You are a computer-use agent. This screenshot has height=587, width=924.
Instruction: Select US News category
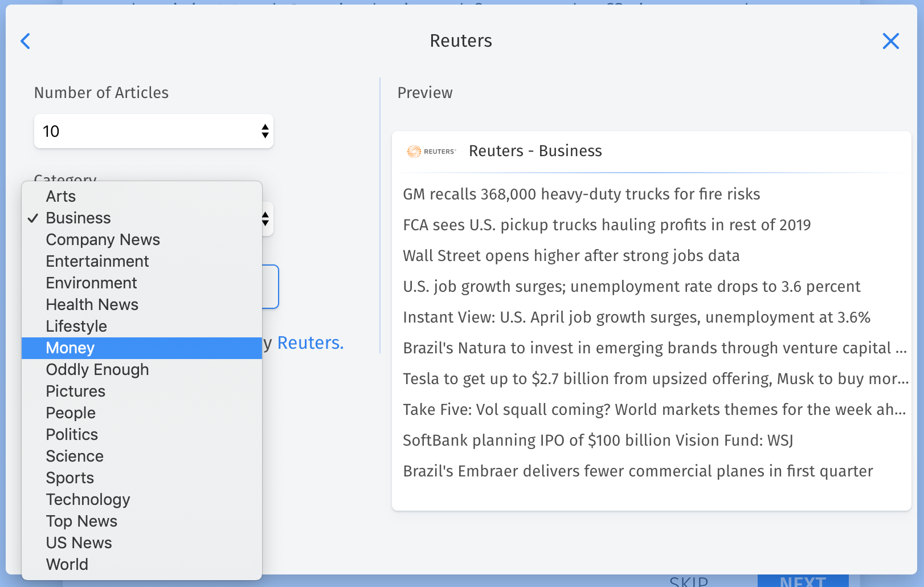pyautogui.click(x=142, y=543)
